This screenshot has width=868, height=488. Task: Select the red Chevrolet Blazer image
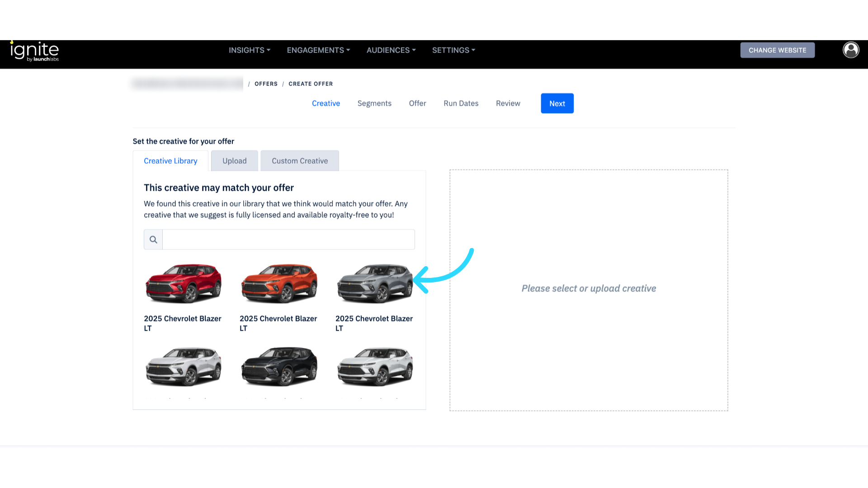(x=183, y=283)
